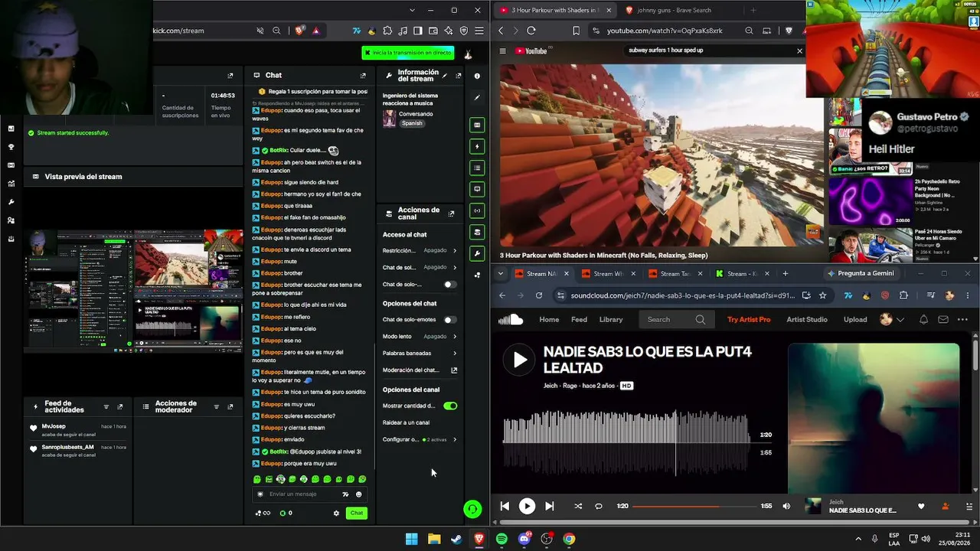
Task: Open Steam from the Windows taskbar
Action: pos(456,539)
